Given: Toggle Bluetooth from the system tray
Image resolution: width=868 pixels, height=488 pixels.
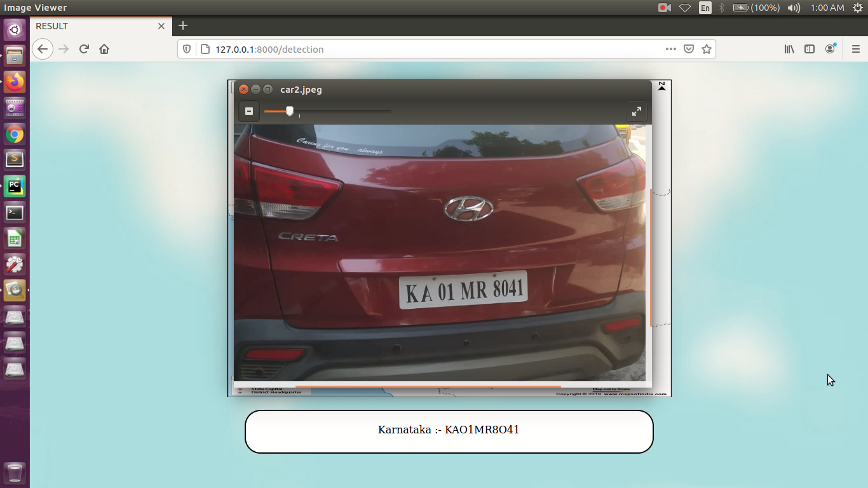Looking at the screenshot, I should pyautogui.click(x=721, y=8).
